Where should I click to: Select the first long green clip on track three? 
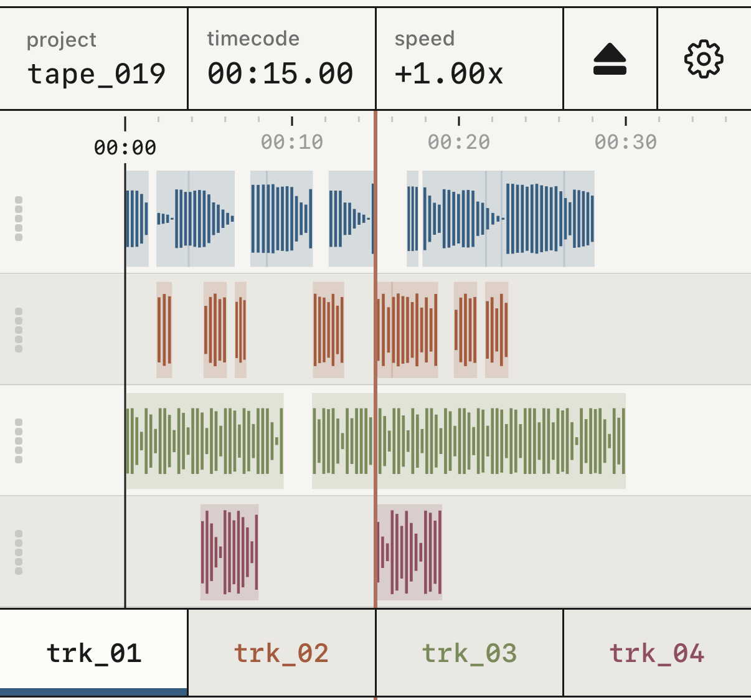[x=205, y=441]
